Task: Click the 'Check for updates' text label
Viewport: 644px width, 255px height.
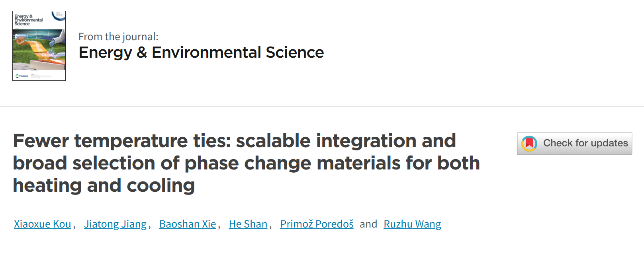Action: [x=585, y=143]
